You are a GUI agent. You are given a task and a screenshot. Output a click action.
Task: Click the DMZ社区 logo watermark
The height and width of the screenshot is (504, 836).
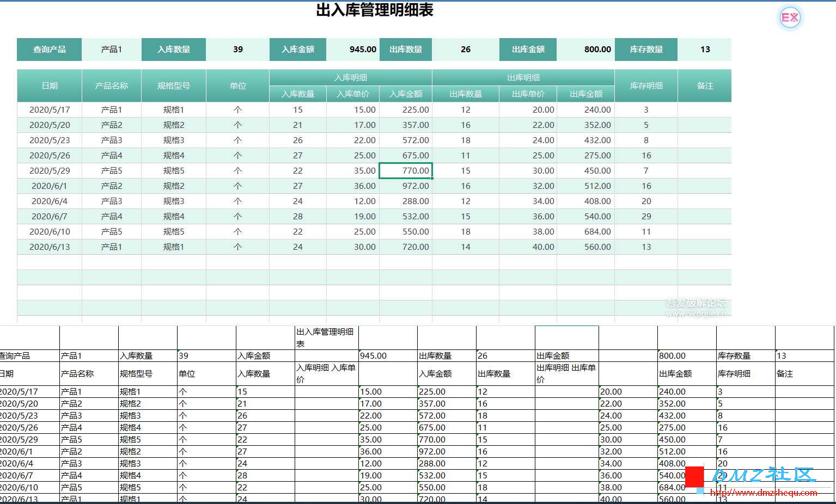764,475
